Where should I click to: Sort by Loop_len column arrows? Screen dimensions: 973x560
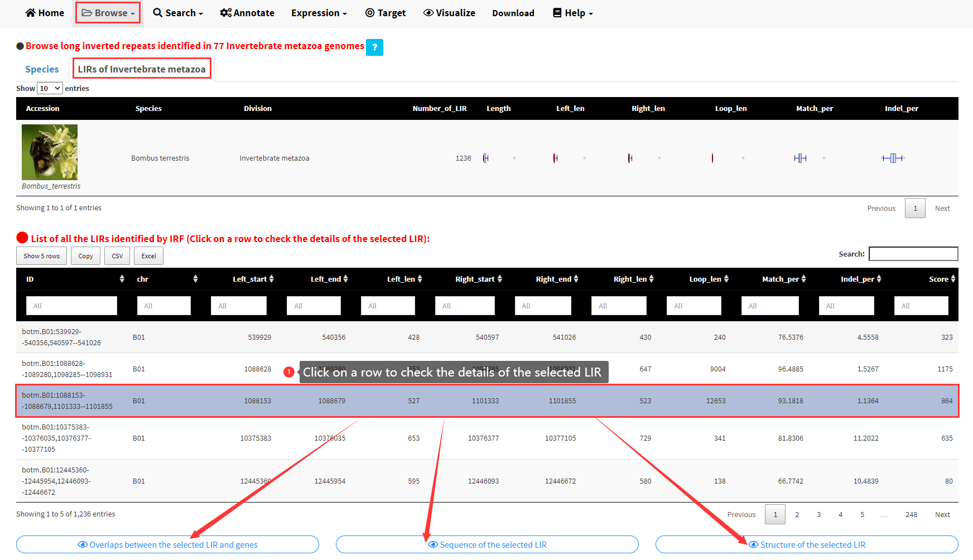(x=726, y=279)
